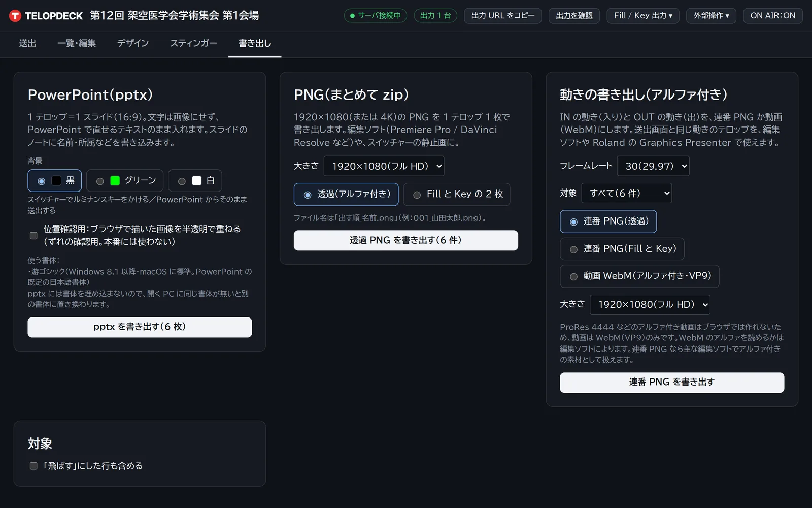Select Fill と Key の 2 枚 option

(457, 195)
